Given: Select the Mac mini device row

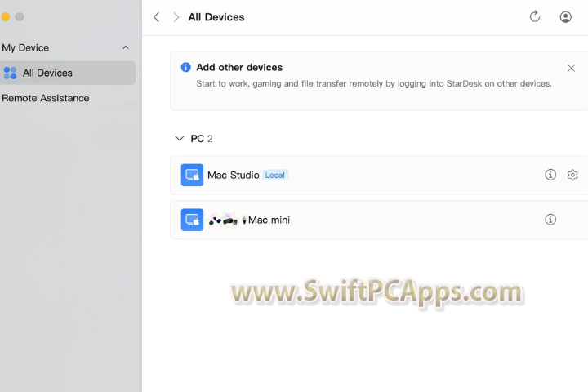Looking at the screenshot, I should (379, 220).
